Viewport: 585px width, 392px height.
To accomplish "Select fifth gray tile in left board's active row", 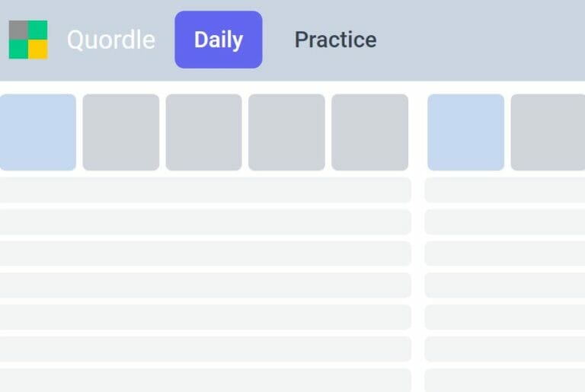I will (x=369, y=132).
